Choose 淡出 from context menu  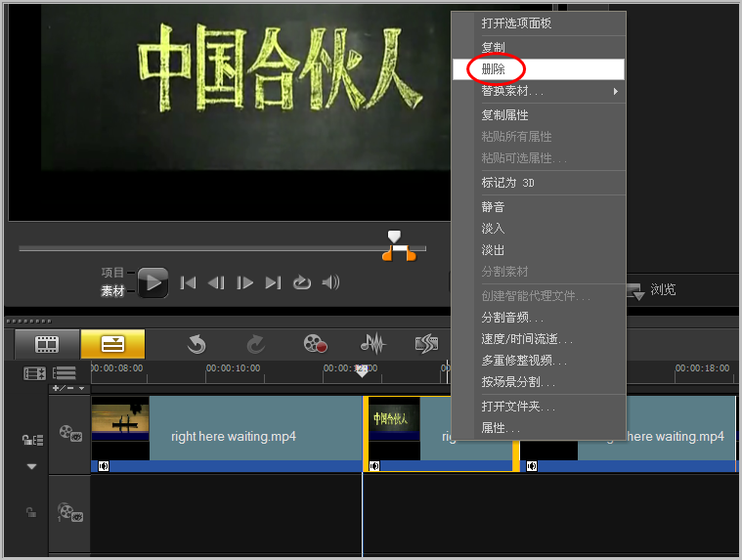tap(539, 250)
